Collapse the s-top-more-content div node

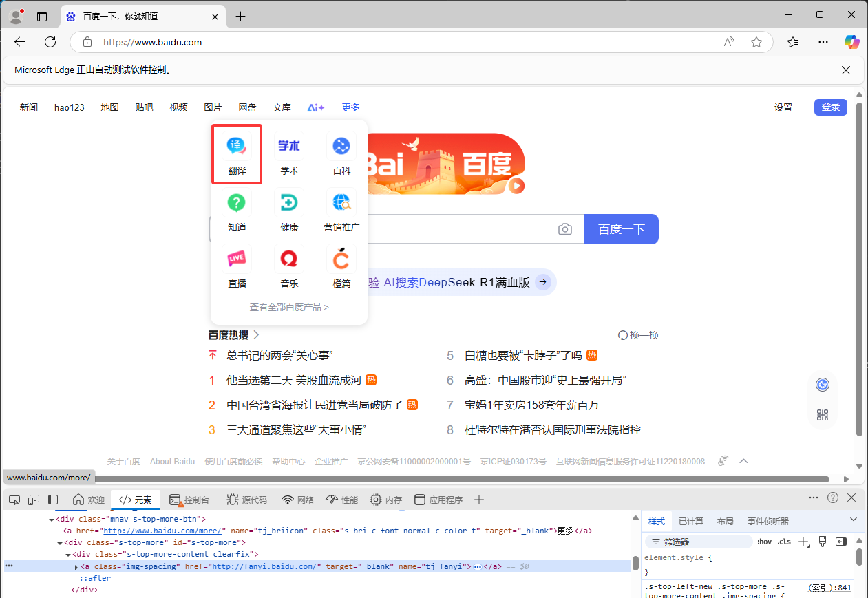pos(68,554)
